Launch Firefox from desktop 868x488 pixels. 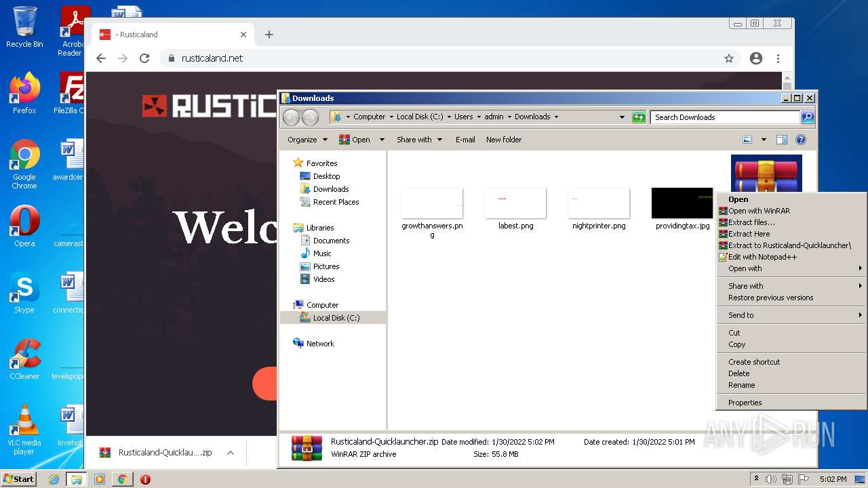tap(24, 94)
